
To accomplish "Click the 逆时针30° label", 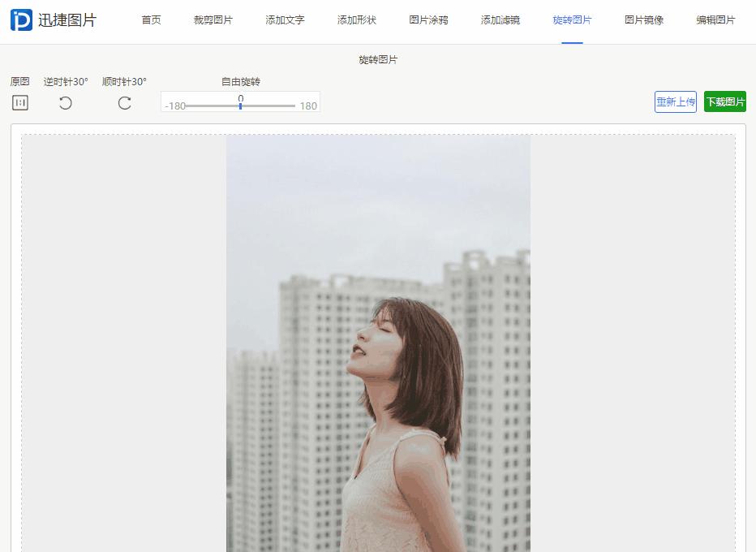I will click(66, 81).
